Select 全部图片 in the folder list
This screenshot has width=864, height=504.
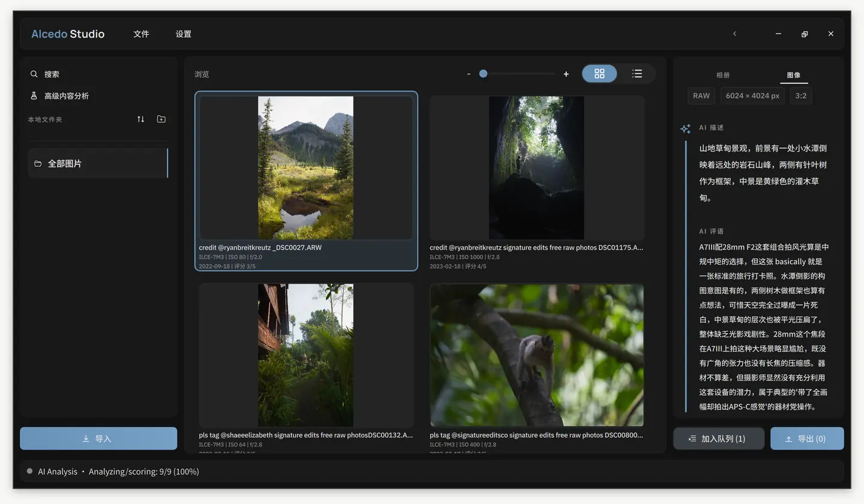click(98, 164)
